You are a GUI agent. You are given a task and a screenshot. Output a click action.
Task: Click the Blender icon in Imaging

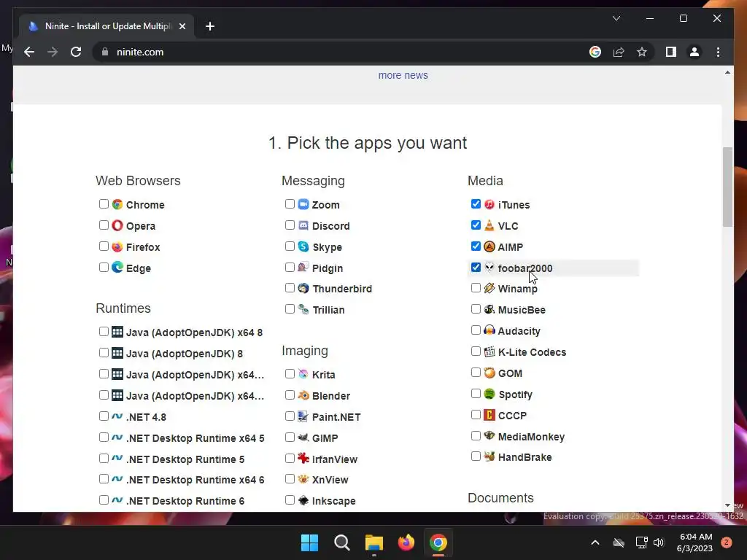[303, 395]
